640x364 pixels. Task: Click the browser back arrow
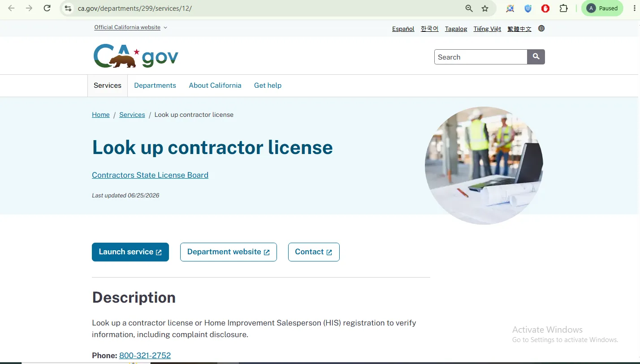11,8
